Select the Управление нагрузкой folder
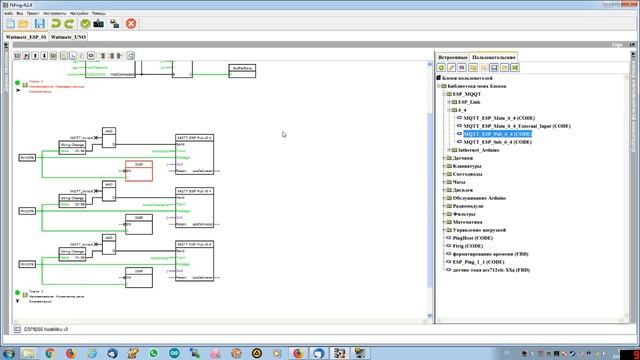This screenshot has height=360, width=640. point(479,230)
